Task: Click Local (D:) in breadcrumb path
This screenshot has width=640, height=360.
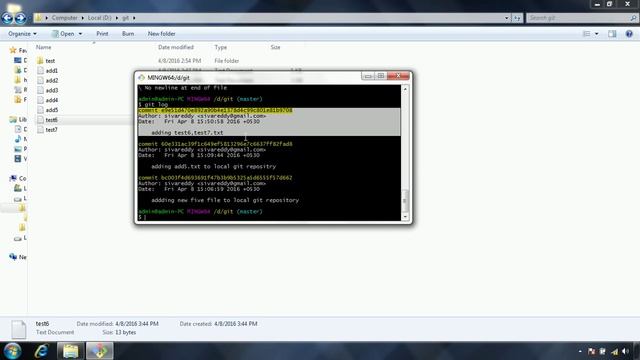Action: click(99, 18)
